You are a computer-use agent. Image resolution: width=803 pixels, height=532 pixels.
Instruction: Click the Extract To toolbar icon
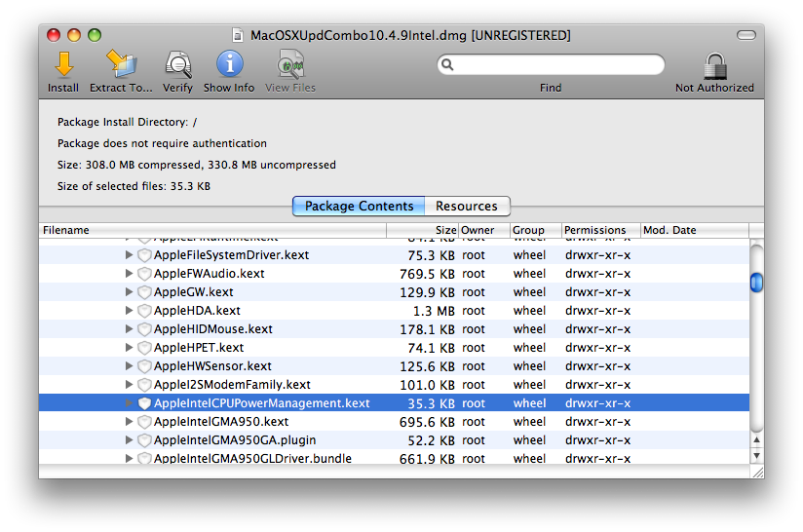coord(121,65)
